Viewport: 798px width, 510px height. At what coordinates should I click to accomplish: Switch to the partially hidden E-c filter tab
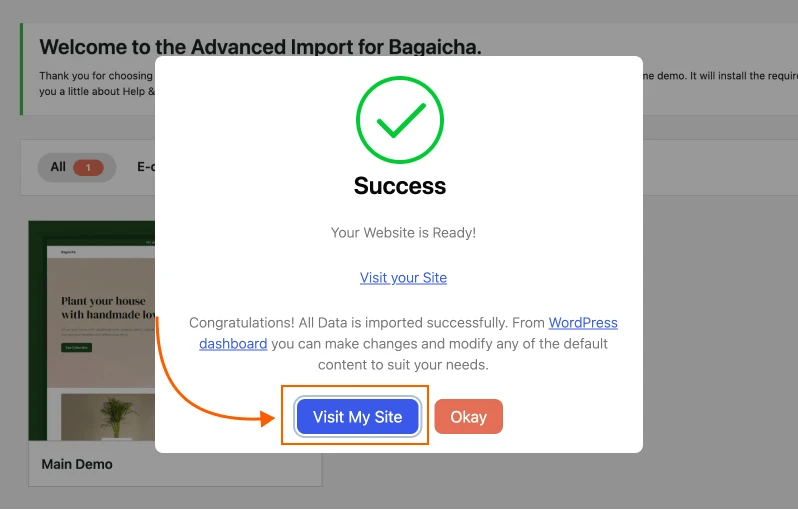pos(146,167)
